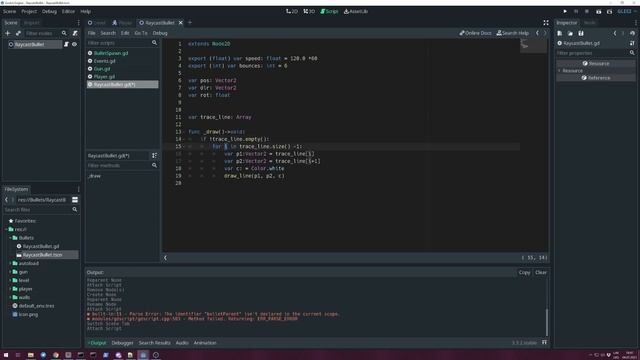Open the Help menu

pyautogui.click(x=85, y=11)
